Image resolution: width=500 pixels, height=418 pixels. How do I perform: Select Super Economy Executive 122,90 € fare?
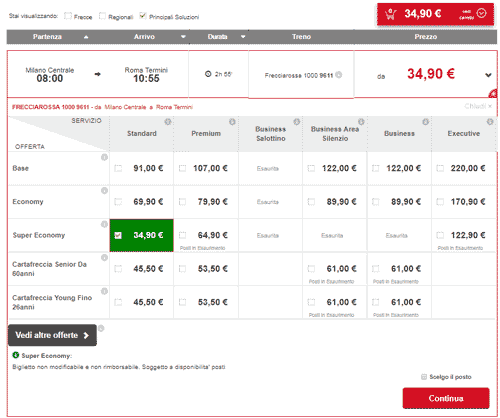coord(440,235)
